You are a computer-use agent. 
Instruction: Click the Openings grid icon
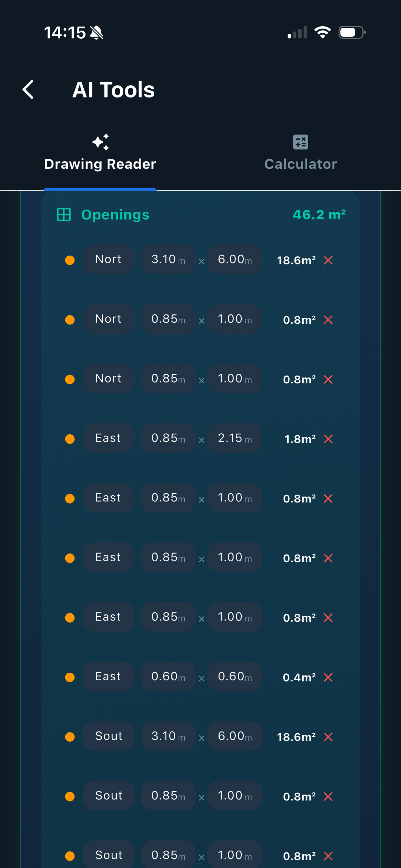(64, 215)
